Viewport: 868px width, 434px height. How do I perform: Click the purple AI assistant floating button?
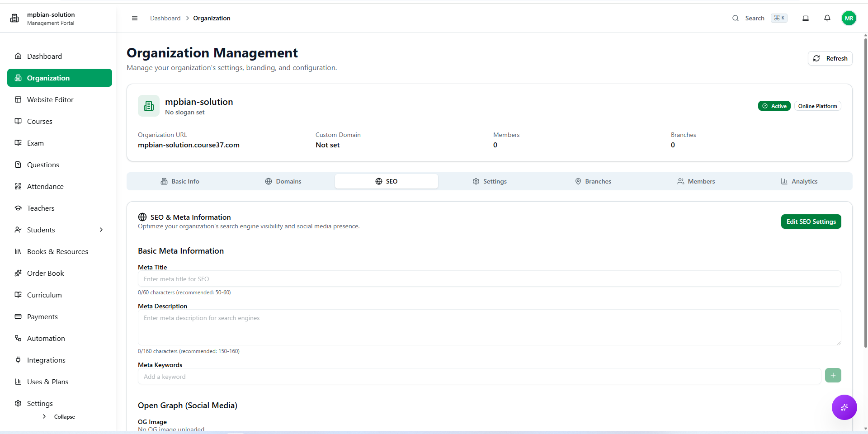844,407
